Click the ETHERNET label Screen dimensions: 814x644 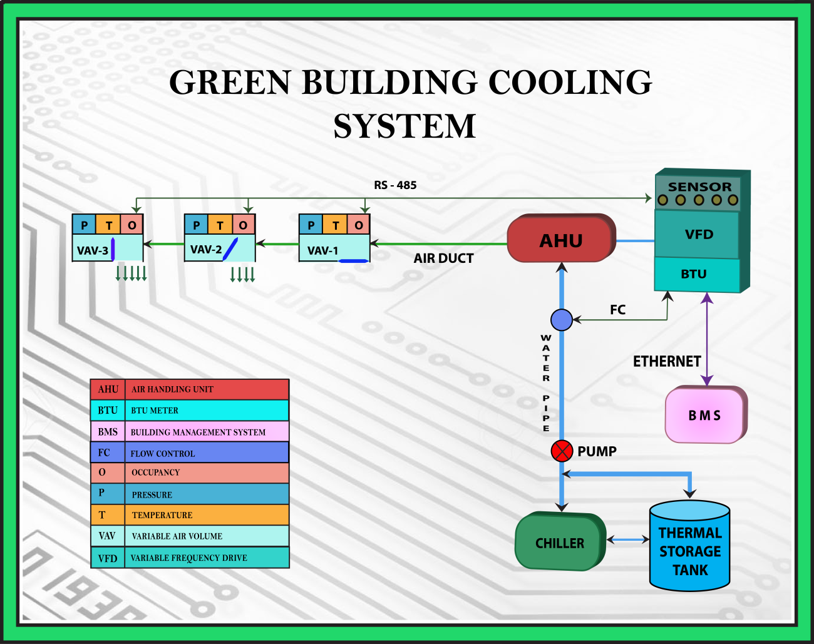coord(667,361)
